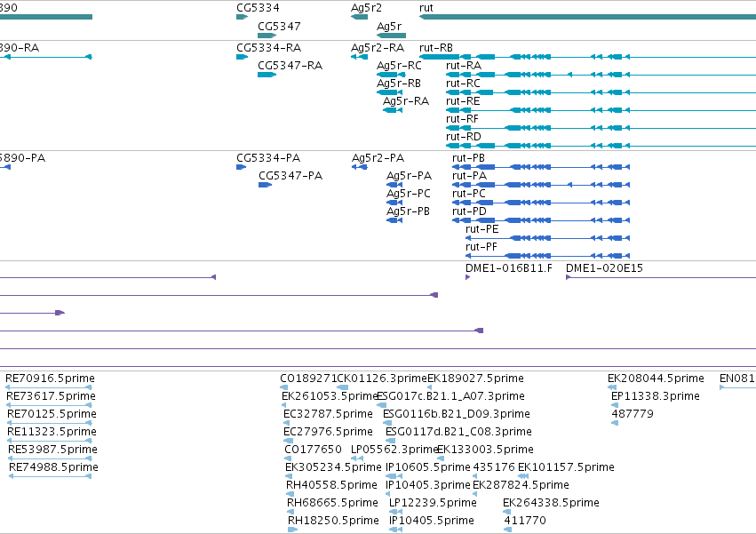Click the rut gene label
The height and width of the screenshot is (534, 756).
click(426, 8)
